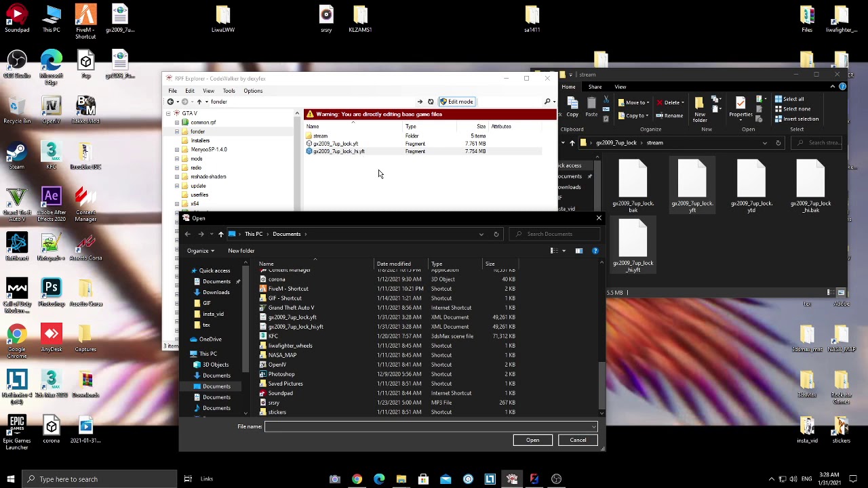Viewport: 868px width, 488px height.
Task: Click Invert selection in File Explorer ribbon
Action: pyautogui.click(x=797, y=119)
